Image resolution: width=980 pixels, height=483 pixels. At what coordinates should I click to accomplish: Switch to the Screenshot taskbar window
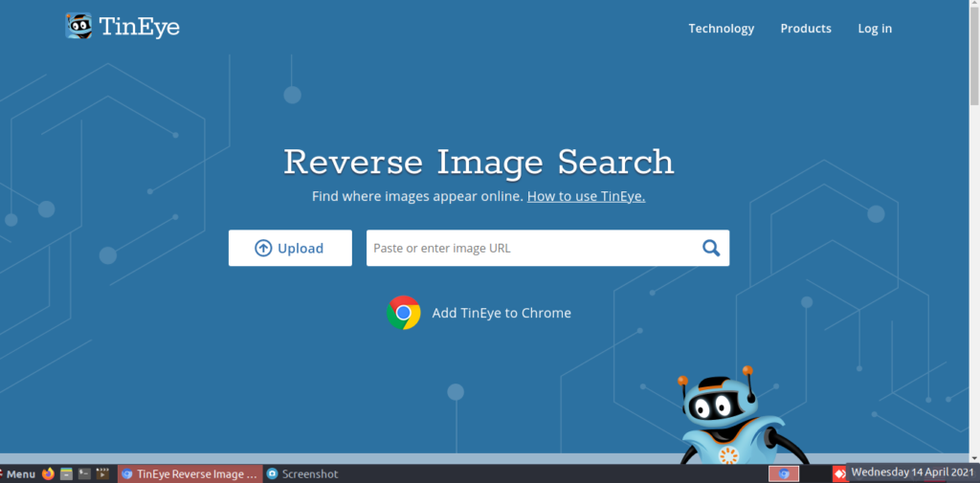point(303,473)
